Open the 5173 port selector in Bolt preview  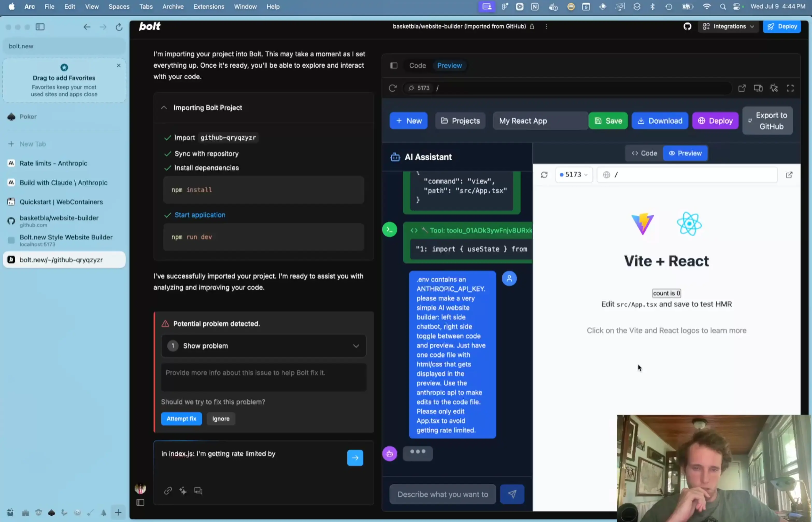419,88
